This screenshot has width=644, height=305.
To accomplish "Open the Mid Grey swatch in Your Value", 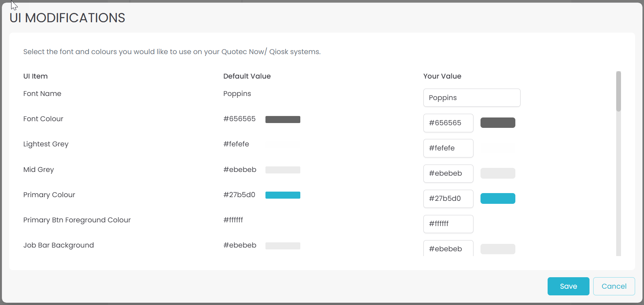I will 498,173.
